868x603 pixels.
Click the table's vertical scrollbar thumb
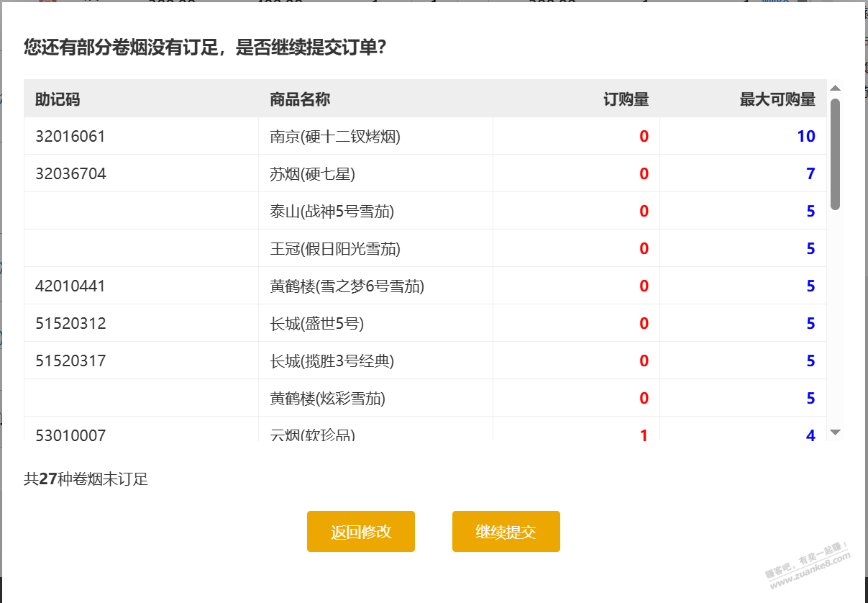pyautogui.click(x=835, y=154)
